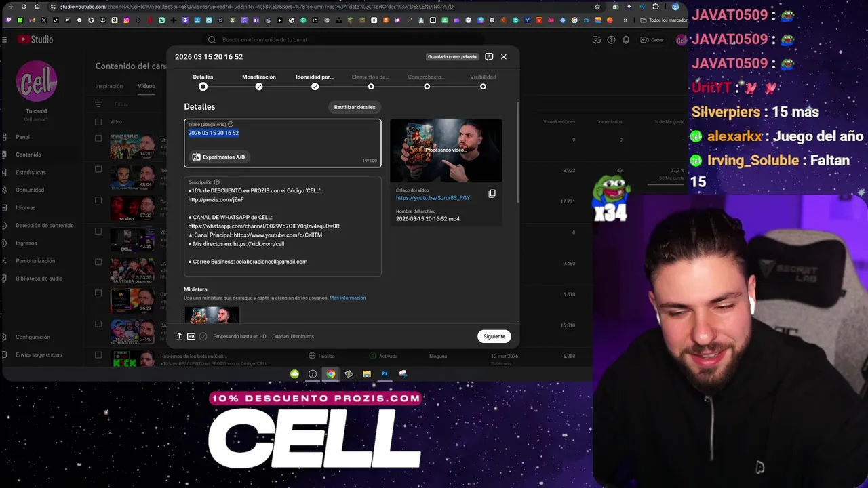868x488 pixels.
Task: Open the browser extensions puzzle icon
Action: [x=655, y=7]
